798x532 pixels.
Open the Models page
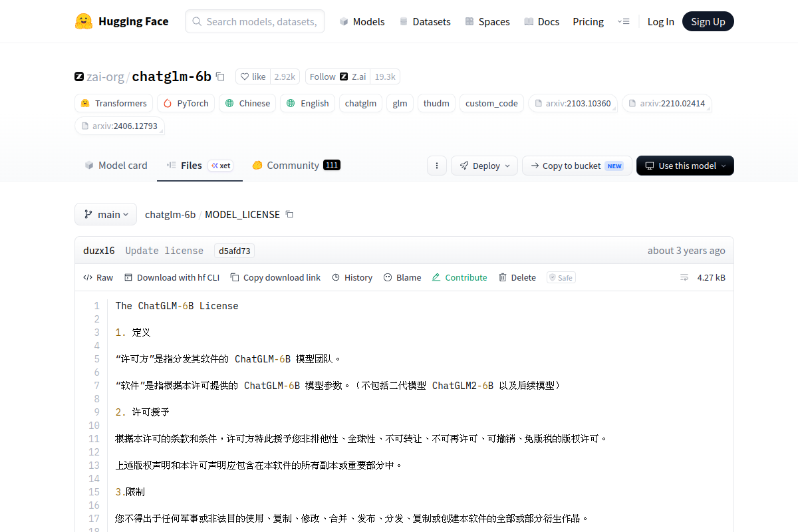pyautogui.click(x=362, y=21)
